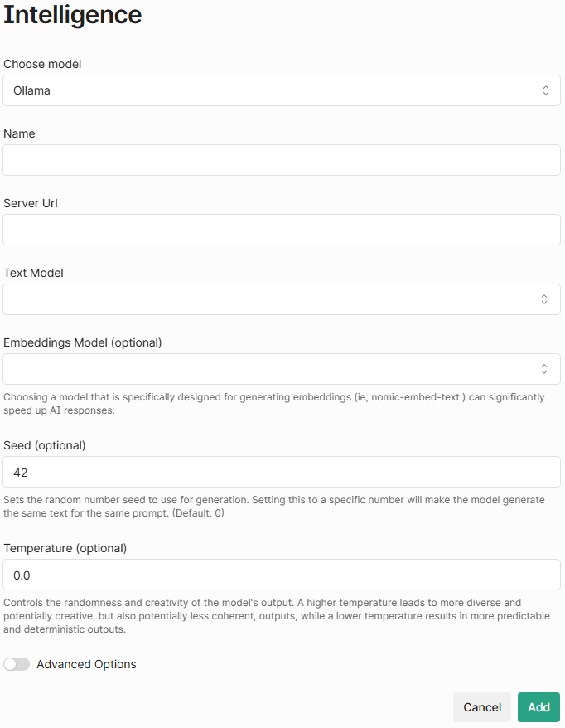Image resolution: width=565 pixels, height=728 pixels.
Task: Click into the Name input field
Action: 282,160
